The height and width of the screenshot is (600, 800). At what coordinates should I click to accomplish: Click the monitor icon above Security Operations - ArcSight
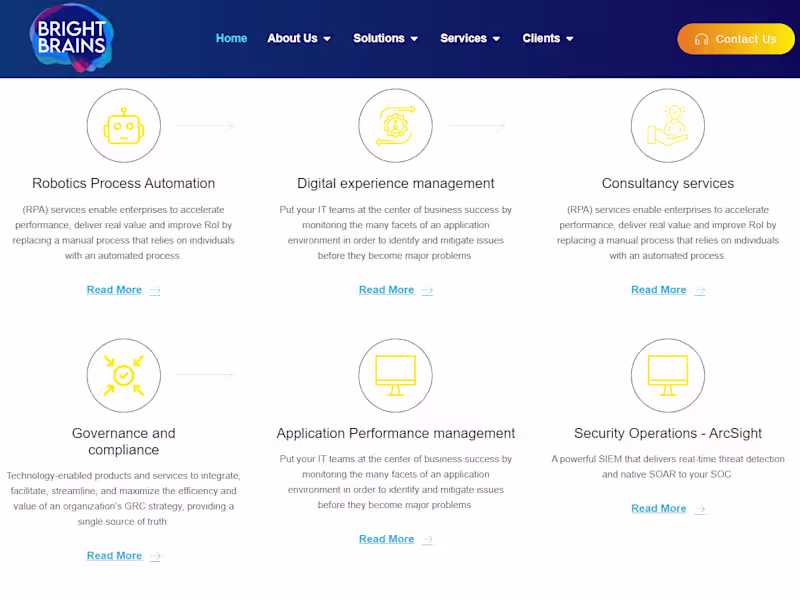point(667,374)
